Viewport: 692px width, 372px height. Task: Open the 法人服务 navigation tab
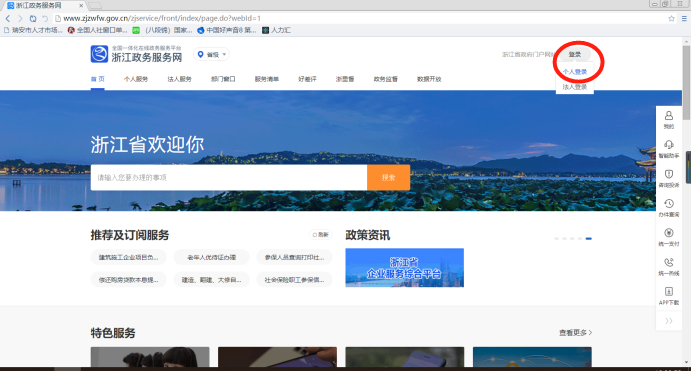(179, 79)
